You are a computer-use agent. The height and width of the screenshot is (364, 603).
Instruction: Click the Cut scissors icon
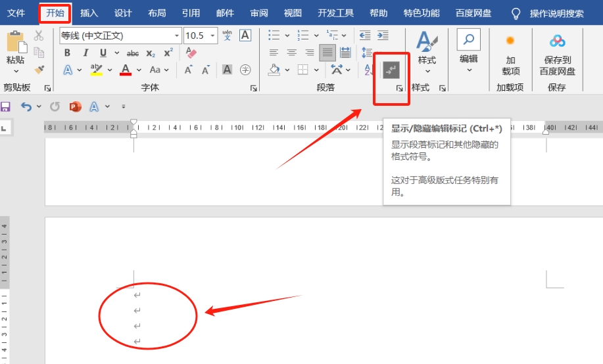coord(38,35)
